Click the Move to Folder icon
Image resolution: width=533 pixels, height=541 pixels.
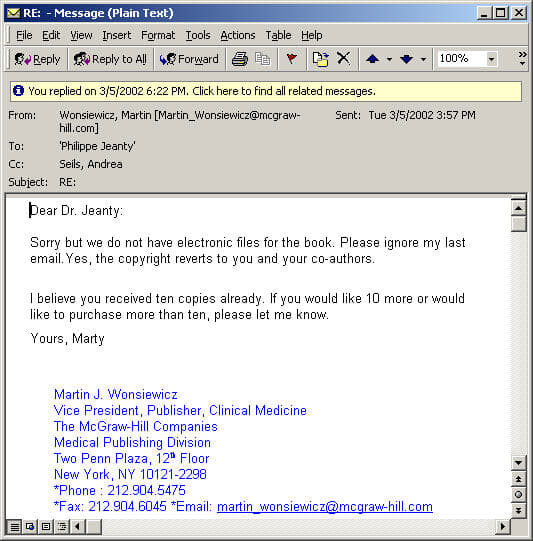(320, 59)
